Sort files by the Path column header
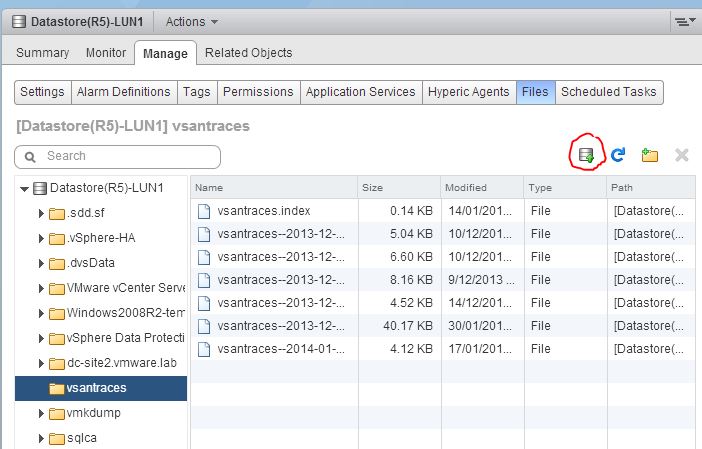The height and width of the screenshot is (449, 702). click(651, 188)
